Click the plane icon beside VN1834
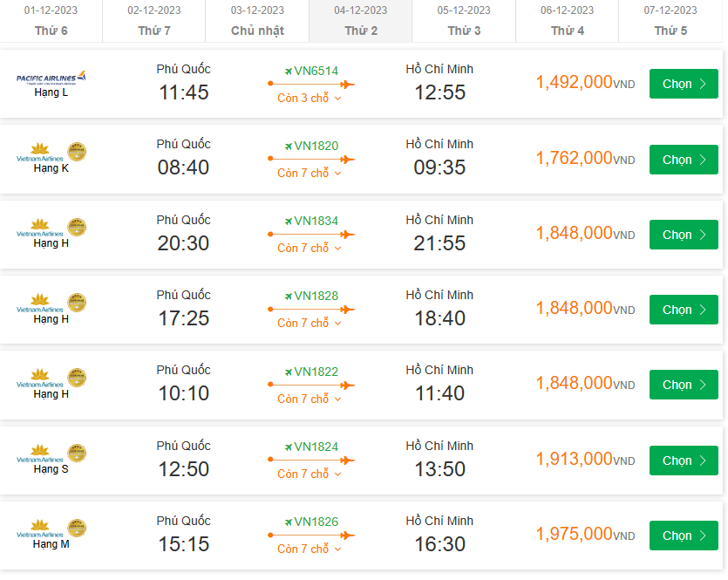728x580 pixels. click(289, 221)
